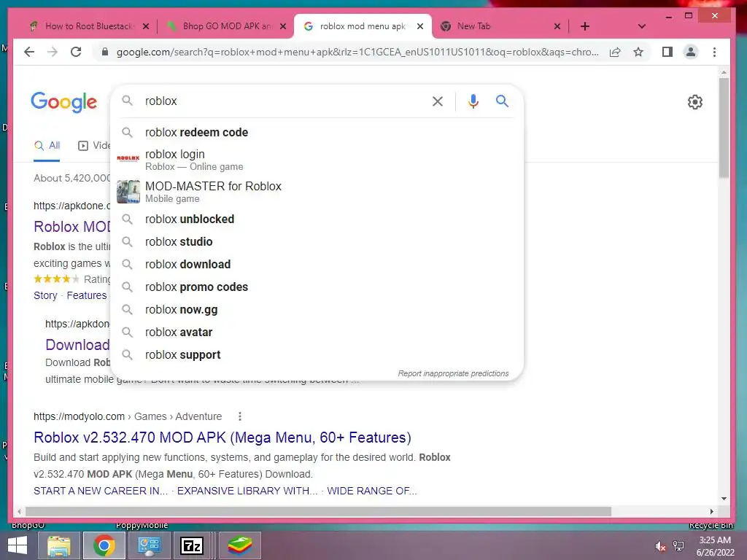
Task: View site info via the lock icon
Action: pyautogui.click(x=105, y=52)
